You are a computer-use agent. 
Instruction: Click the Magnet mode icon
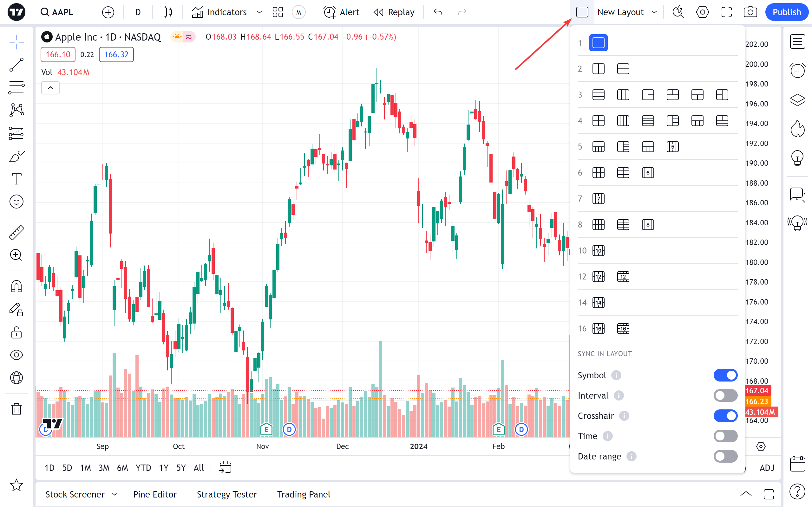[x=16, y=286]
